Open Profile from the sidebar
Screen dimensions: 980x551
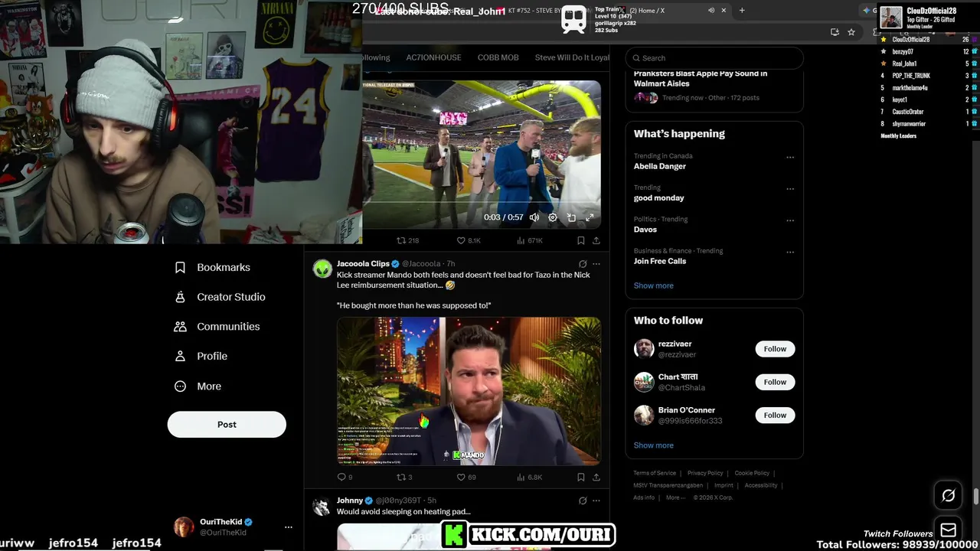click(201, 356)
